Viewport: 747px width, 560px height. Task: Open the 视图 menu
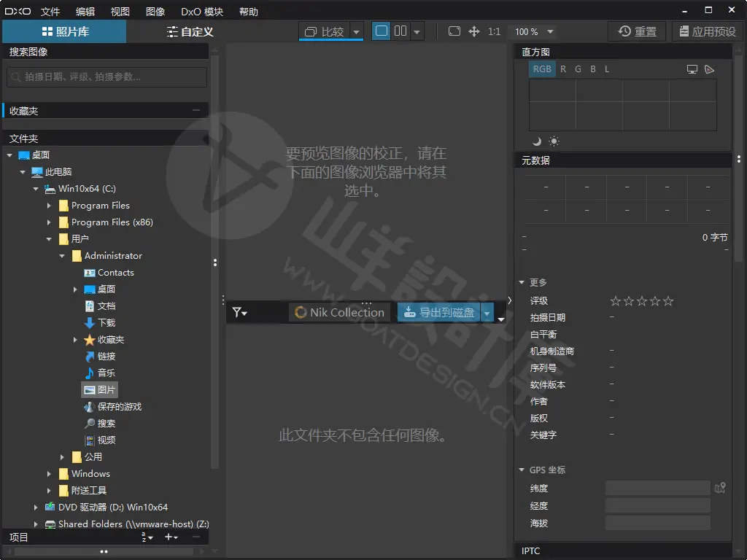[x=120, y=12]
